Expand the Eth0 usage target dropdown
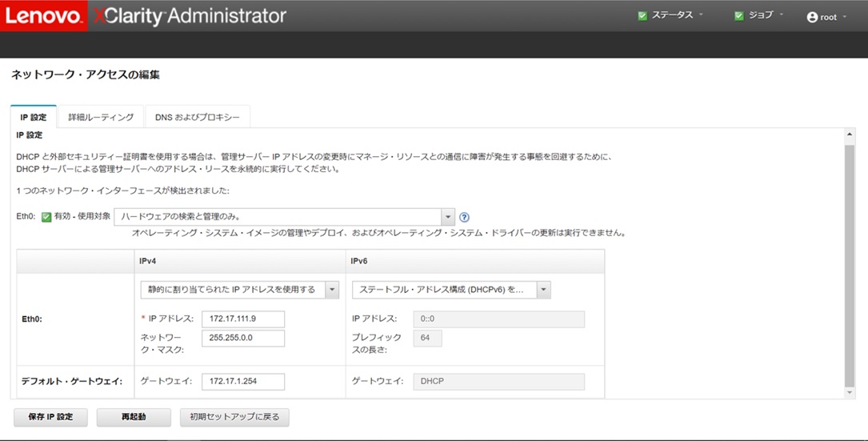Viewport: 868px width, 441px height. pos(448,217)
